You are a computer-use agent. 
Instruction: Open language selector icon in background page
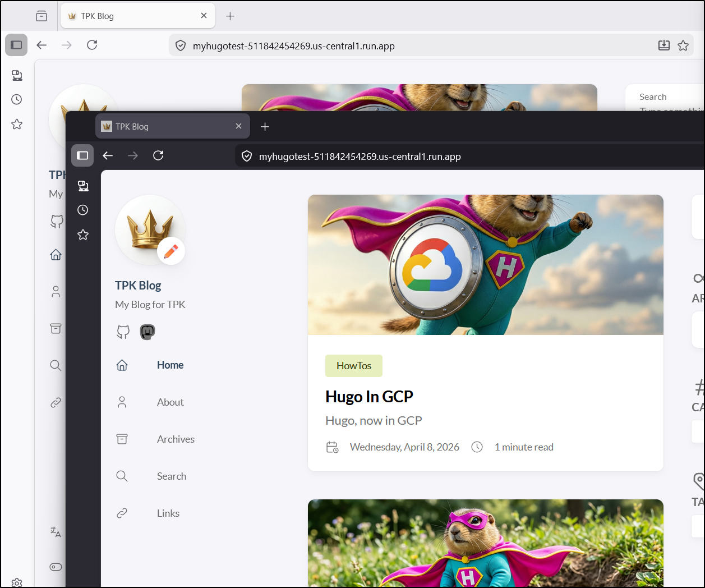[56, 532]
